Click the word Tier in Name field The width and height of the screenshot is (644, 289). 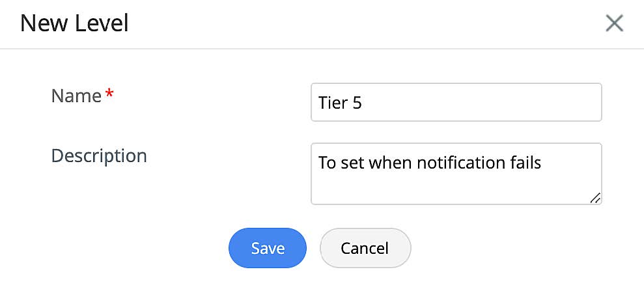coord(333,103)
